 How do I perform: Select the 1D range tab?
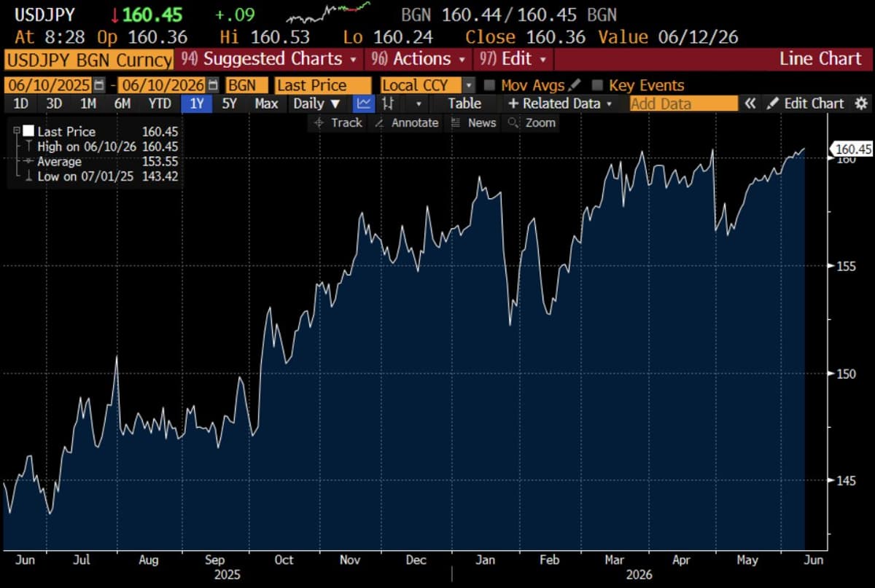coord(21,103)
